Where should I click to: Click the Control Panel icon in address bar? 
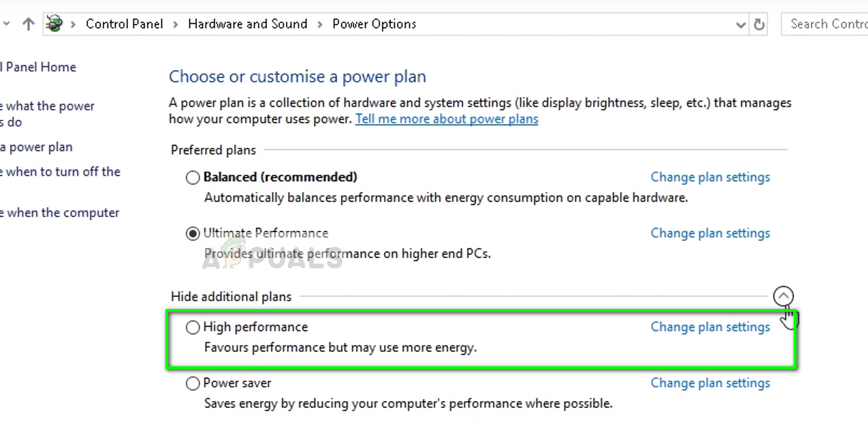pyautogui.click(x=54, y=24)
